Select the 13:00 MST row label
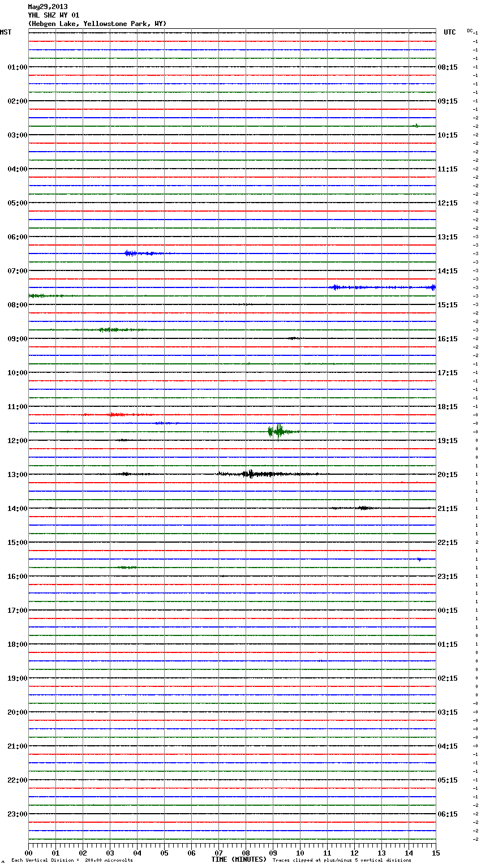The height and width of the screenshot is (868, 481). (x=18, y=475)
